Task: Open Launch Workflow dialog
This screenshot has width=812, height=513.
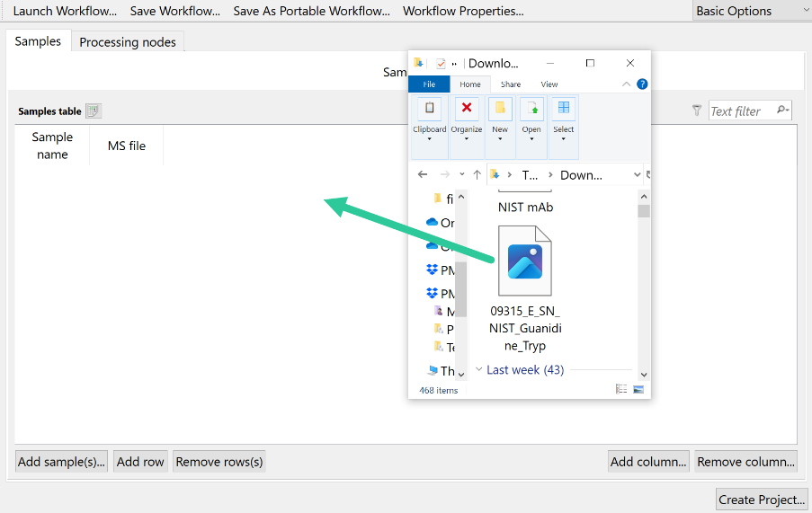Action: [x=65, y=11]
